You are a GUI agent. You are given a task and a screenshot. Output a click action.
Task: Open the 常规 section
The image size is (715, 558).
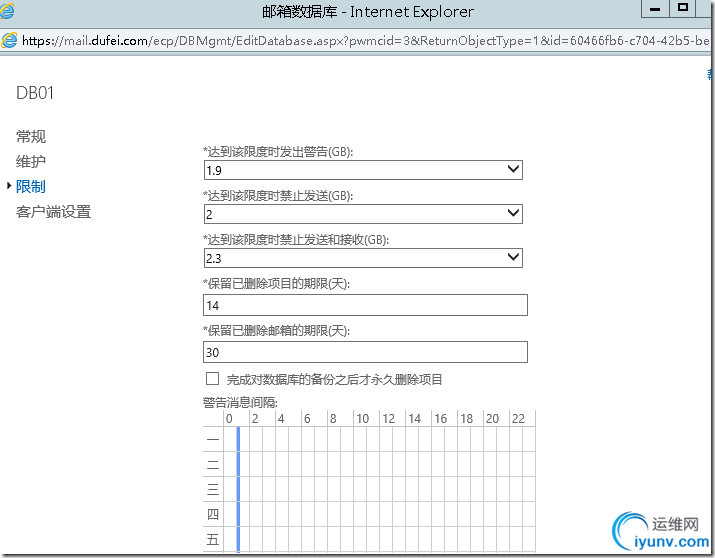[31, 136]
